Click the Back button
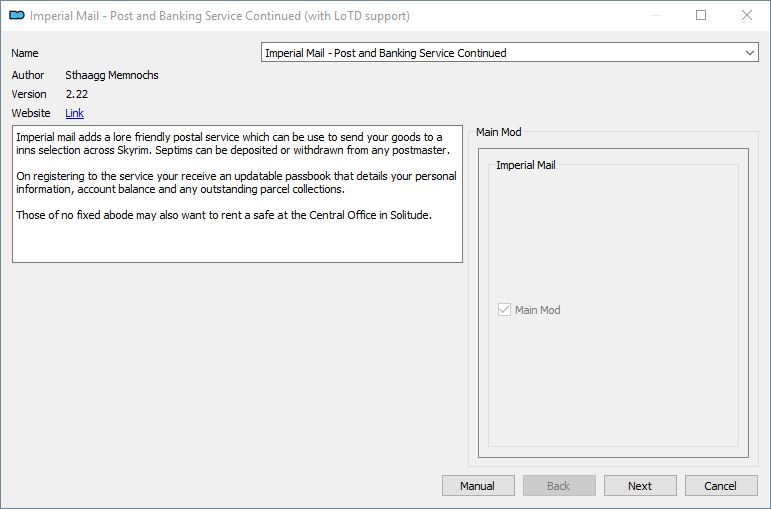771x509 pixels. point(559,485)
